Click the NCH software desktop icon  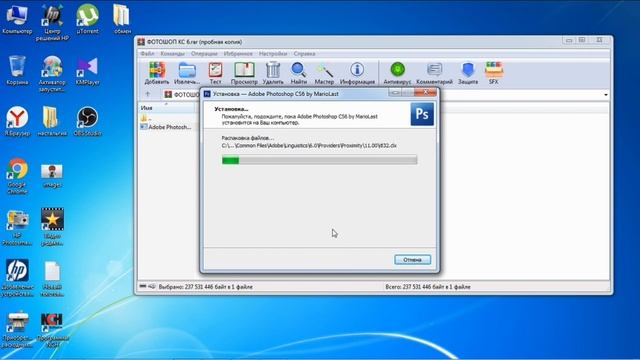point(52,330)
